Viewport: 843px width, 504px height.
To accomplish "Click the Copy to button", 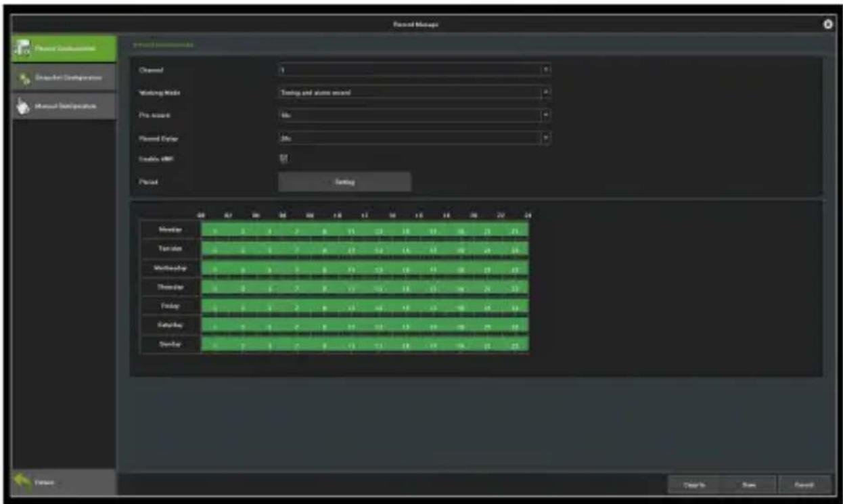I will (x=695, y=484).
